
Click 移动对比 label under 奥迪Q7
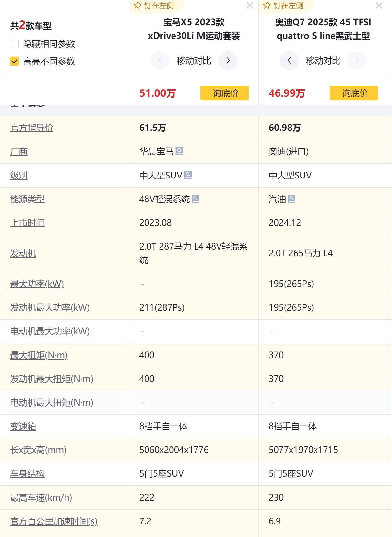click(323, 61)
